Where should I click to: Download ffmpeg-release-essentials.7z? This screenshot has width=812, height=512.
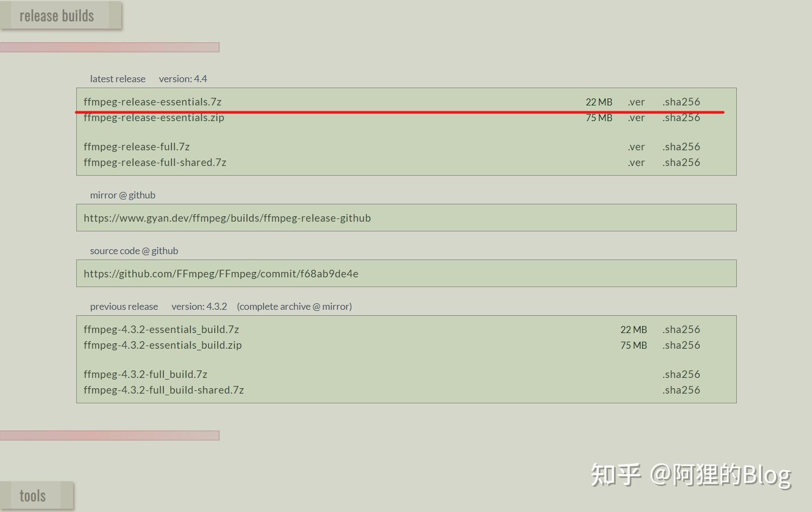coord(153,102)
